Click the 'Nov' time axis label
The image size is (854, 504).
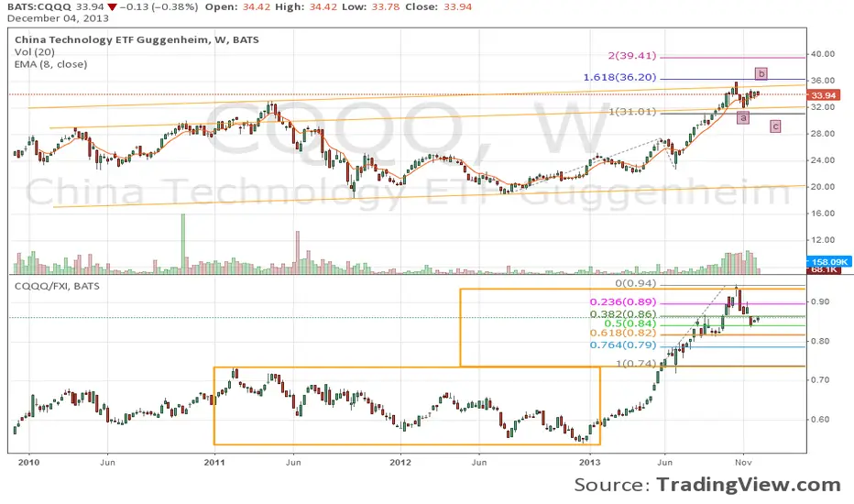coord(743,463)
